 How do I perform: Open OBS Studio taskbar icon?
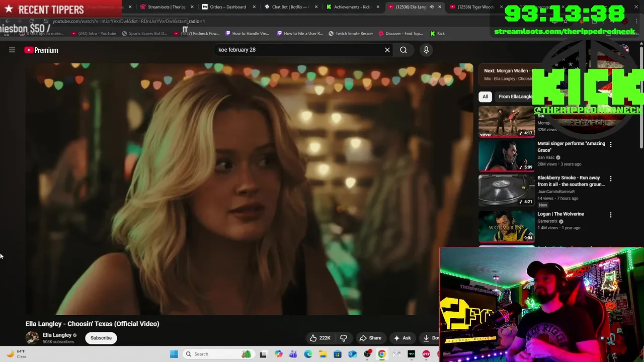pos(367,354)
